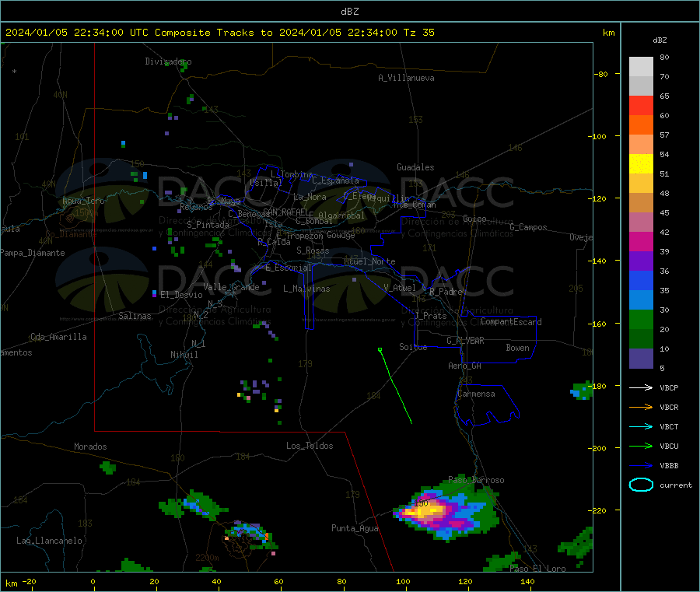Click the slate violet 10 dBZ swatch

(x=641, y=358)
